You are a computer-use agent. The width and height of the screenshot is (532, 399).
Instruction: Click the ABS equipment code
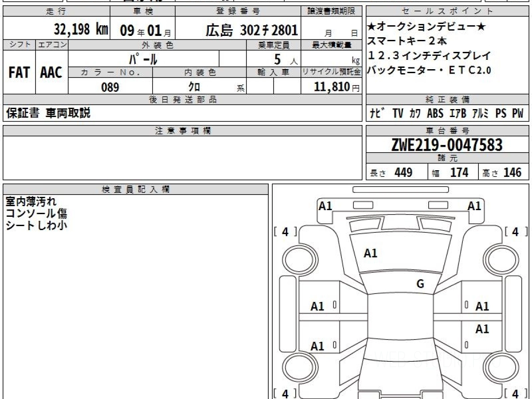click(435, 113)
